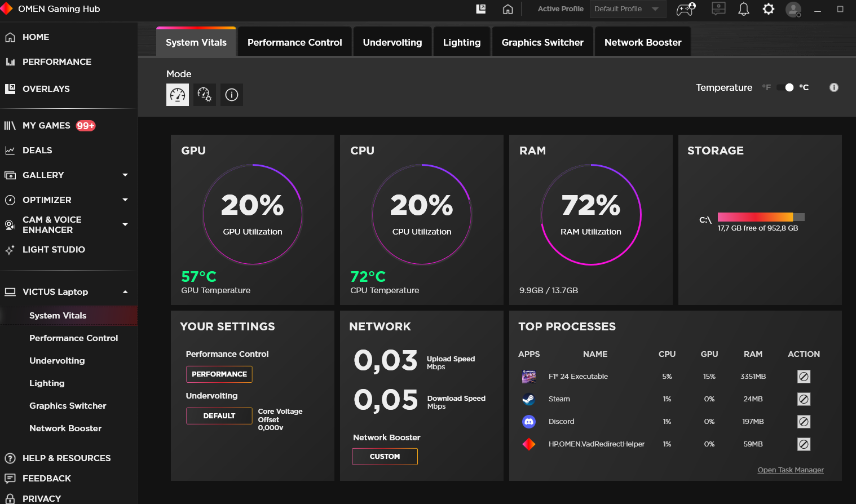This screenshot has height=504, width=856.
Task: Switch to the Graphics Switcher tab
Action: click(542, 42)
